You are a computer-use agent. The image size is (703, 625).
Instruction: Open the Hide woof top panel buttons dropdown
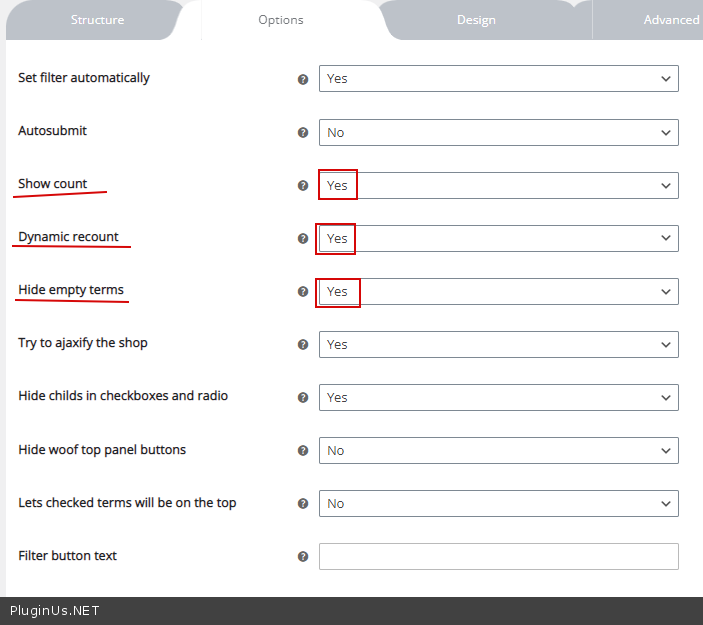[x=498, y=450]
